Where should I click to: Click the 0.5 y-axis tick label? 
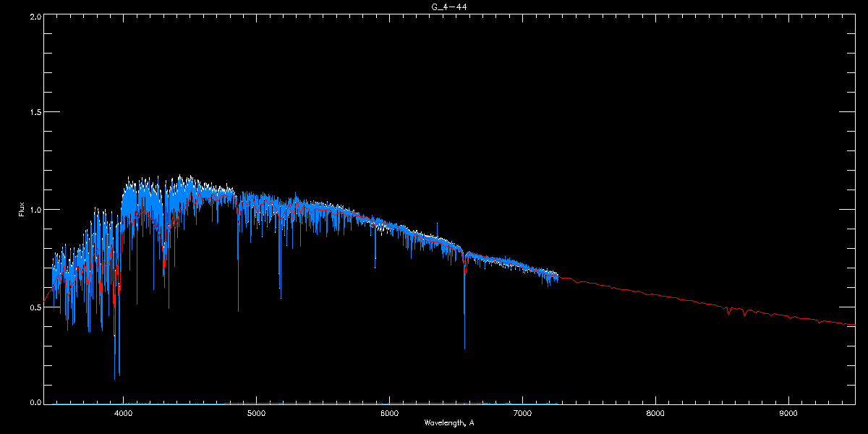35,307
